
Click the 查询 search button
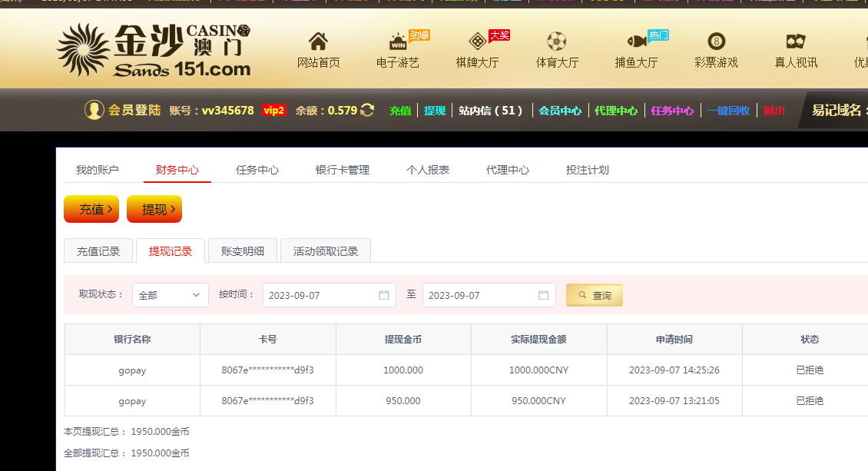pos(595,295)
